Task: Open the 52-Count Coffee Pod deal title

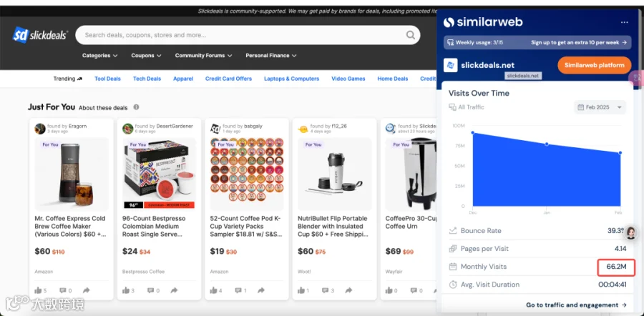Action: (x=246, y=226)
